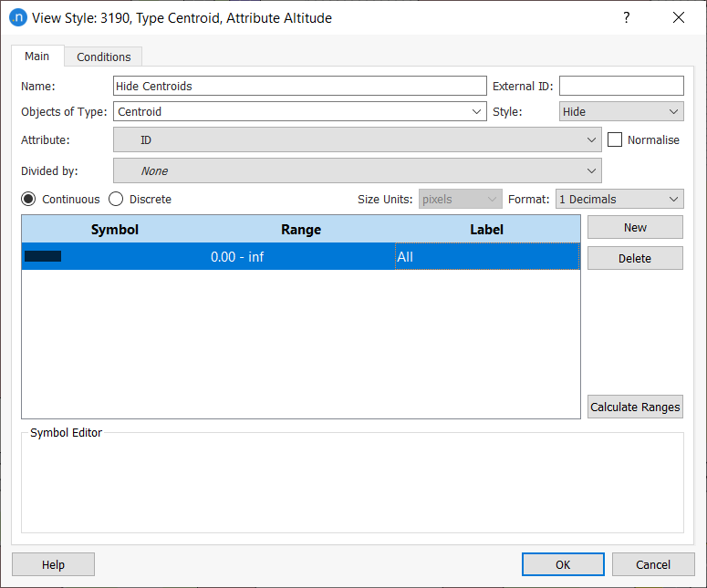Expand the Style dropdown showing Hide
707x588 pixels.
(620, 112)
